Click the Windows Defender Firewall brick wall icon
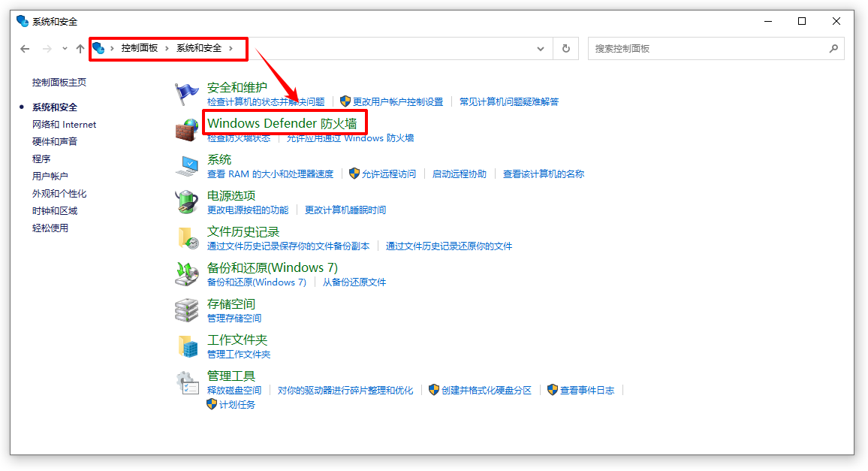 [186, 130]
